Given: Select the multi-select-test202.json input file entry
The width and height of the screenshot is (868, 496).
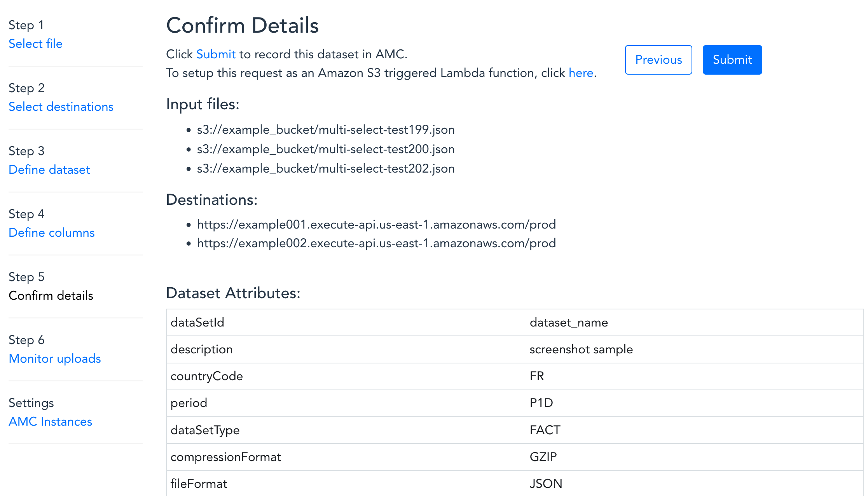Looking at the screenshot, I should click(326, 168).
